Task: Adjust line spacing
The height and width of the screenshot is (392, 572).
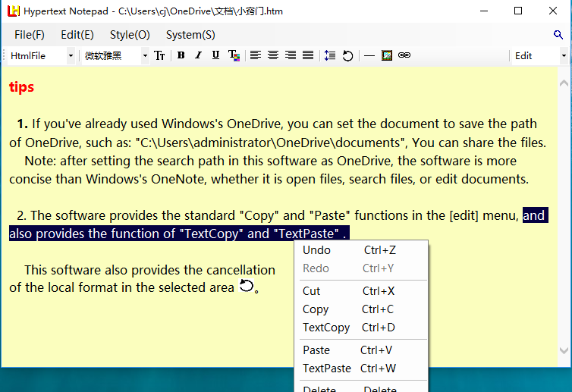Action: (x=330, y=55)
